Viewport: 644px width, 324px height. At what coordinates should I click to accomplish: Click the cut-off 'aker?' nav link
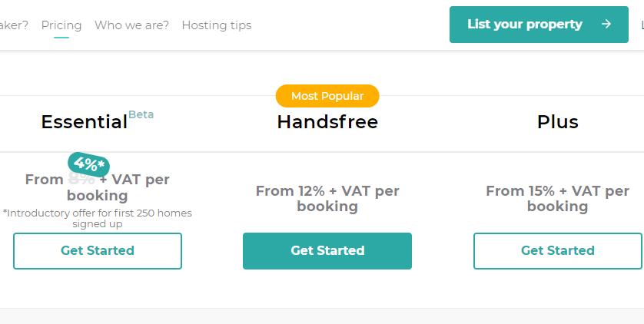pyautogui.click(x=14, y=25)
